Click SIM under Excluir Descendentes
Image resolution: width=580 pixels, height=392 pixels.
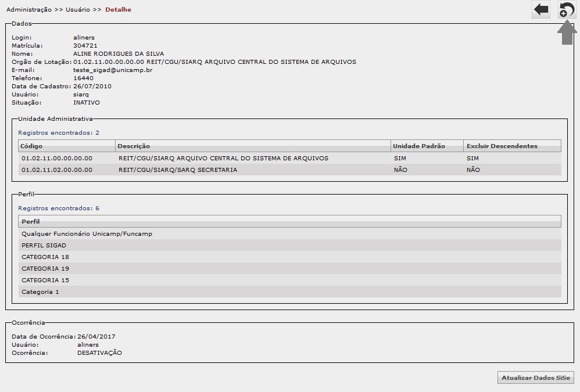pyautogui.click(x=472, y=158)
